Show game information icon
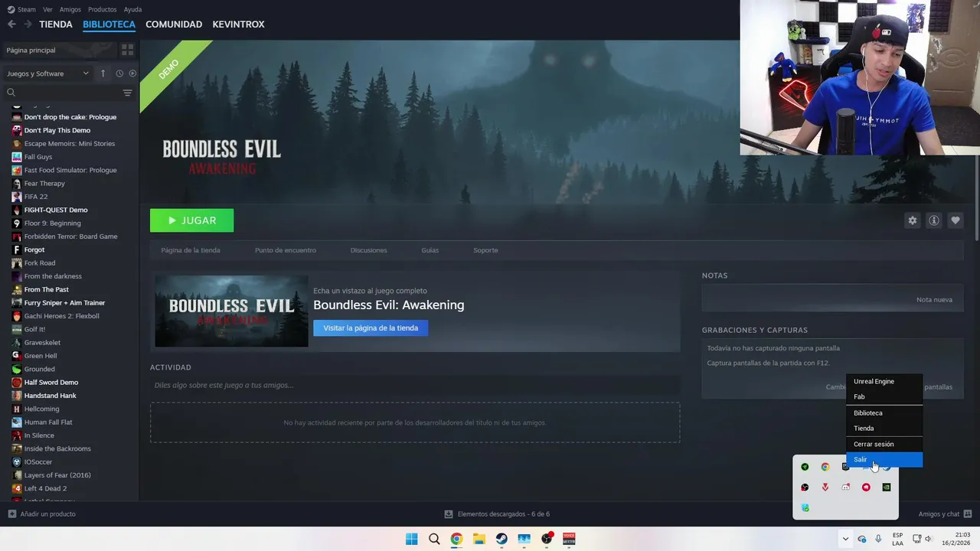The image size is (980, 551). pos(933,220)
